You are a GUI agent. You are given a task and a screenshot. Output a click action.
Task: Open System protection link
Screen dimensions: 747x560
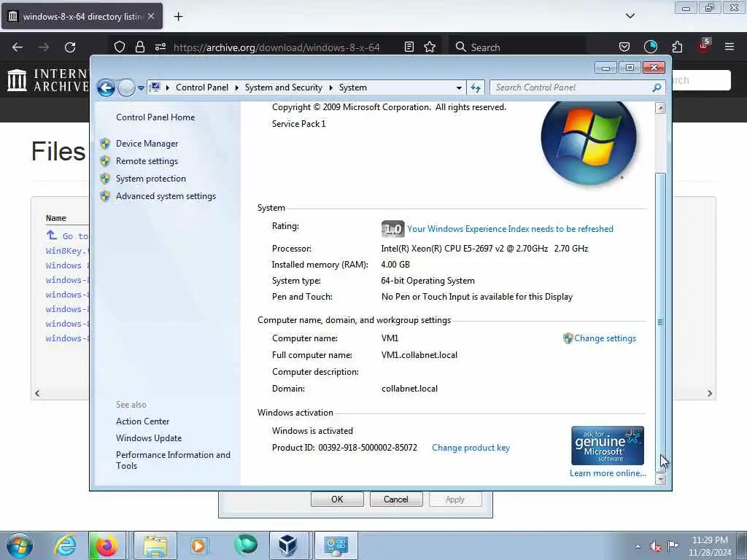point(150,179)
